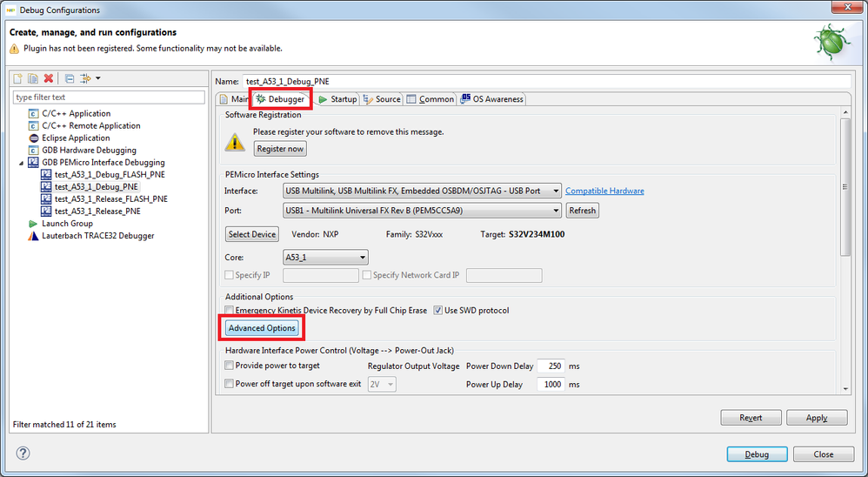The image size is (868, 477).
Task: Click PE icon beside test_A53_1_Release_PNE
Action: coord(46,211)
